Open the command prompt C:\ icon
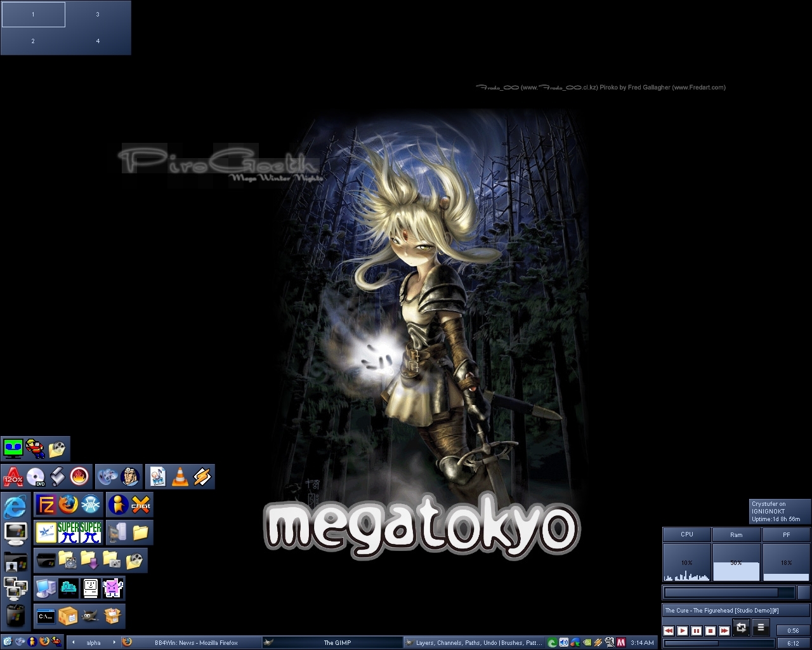Screen dimensions: 812x650 46,616
